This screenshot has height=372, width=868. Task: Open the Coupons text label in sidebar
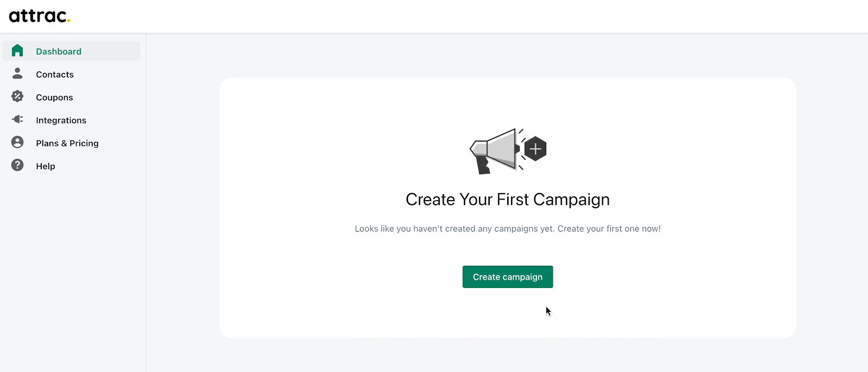(x=54, y=98)
